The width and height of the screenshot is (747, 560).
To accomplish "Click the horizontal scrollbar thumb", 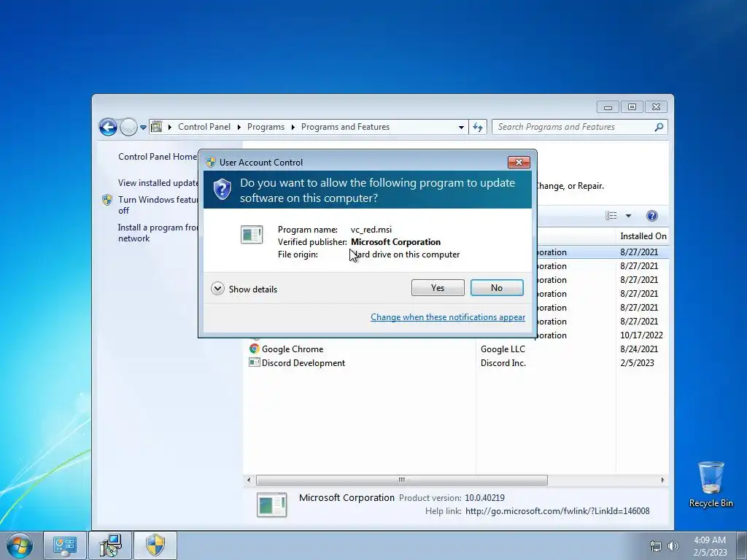I will [x=402, y=480].
